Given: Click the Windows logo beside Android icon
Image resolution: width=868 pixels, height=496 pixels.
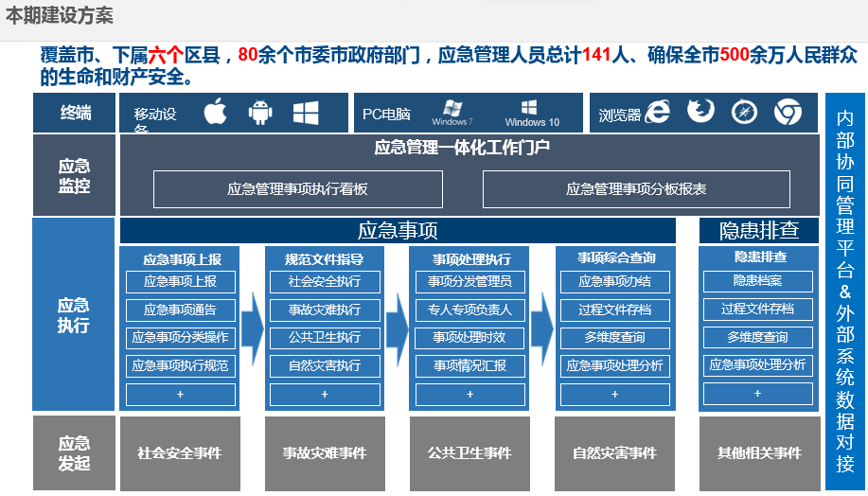Looking at the screenshot, I should click(306, 113).
